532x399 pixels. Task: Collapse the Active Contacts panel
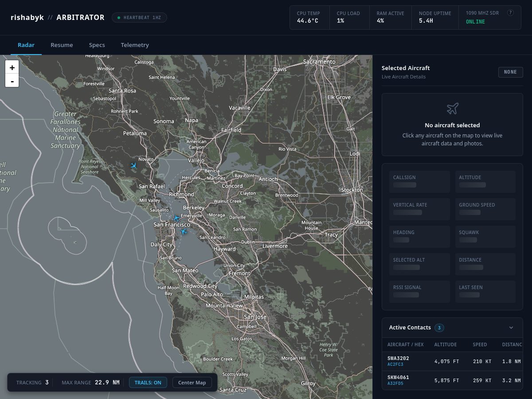[511, 328]
